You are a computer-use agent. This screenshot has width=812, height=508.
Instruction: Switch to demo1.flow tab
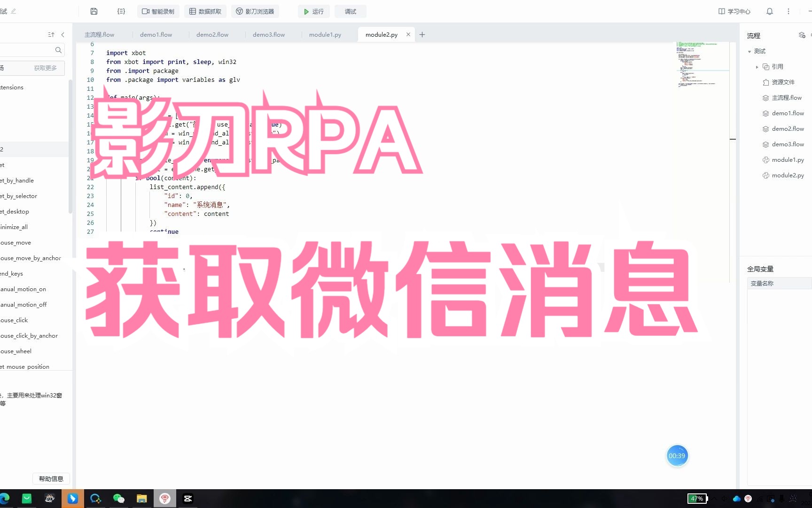(156, 34)
